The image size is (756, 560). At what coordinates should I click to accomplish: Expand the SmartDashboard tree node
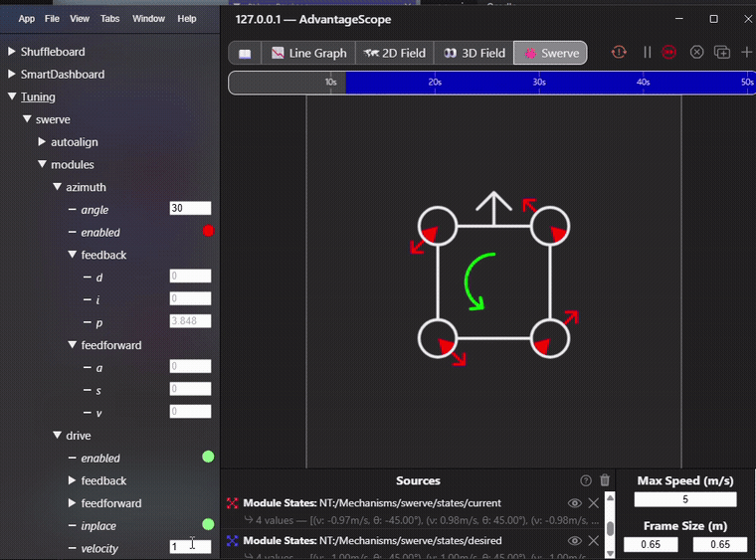12,74
